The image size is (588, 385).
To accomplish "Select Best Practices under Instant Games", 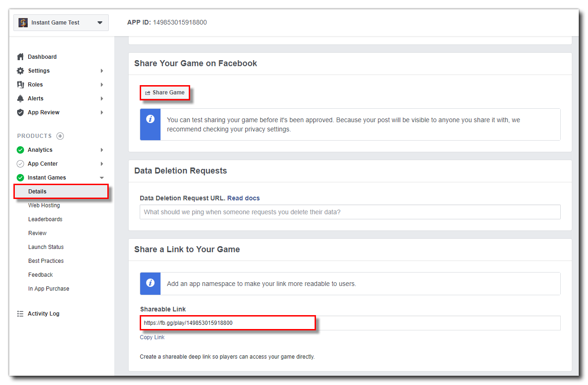I will pyautogui.click(x=46, y=261).
